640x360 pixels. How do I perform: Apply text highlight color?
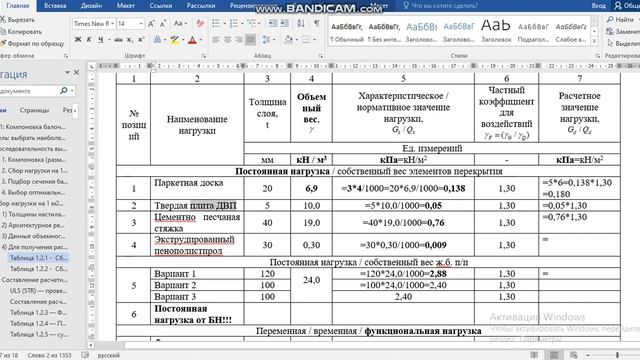pyautogui.click(x=175, y=40)
